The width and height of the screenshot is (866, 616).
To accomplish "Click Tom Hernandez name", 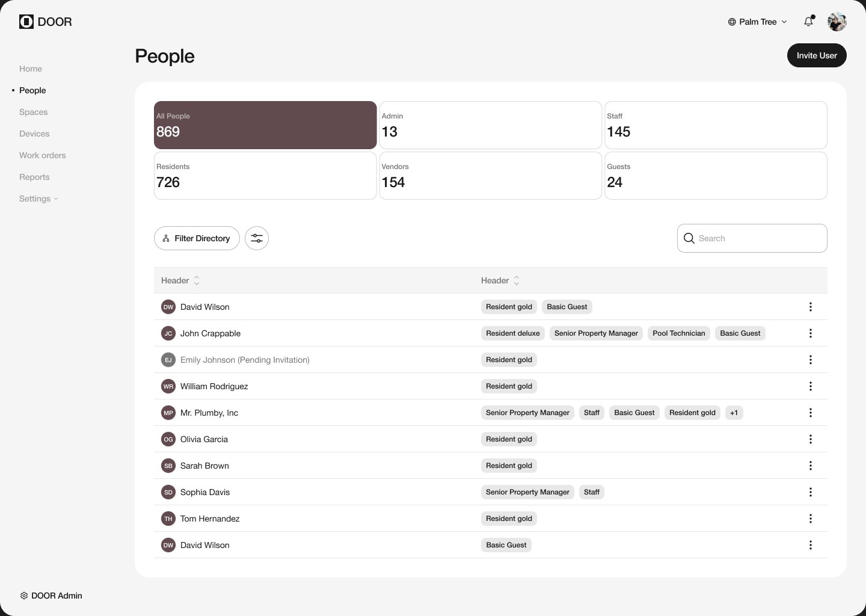I will (210, 519).
